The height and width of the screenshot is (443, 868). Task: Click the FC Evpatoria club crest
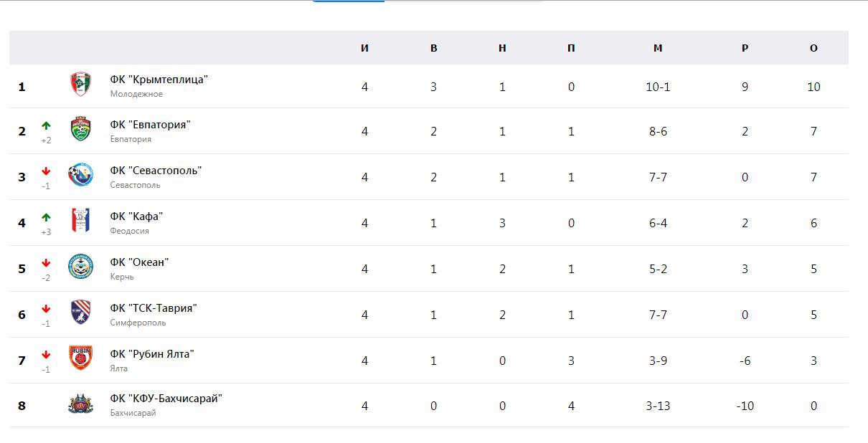click(80, 129)
